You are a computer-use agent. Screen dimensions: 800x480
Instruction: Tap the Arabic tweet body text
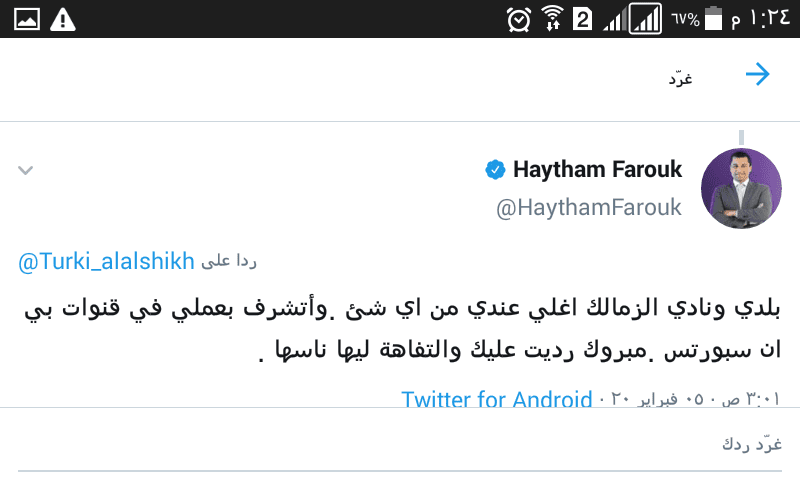point(403,329)
